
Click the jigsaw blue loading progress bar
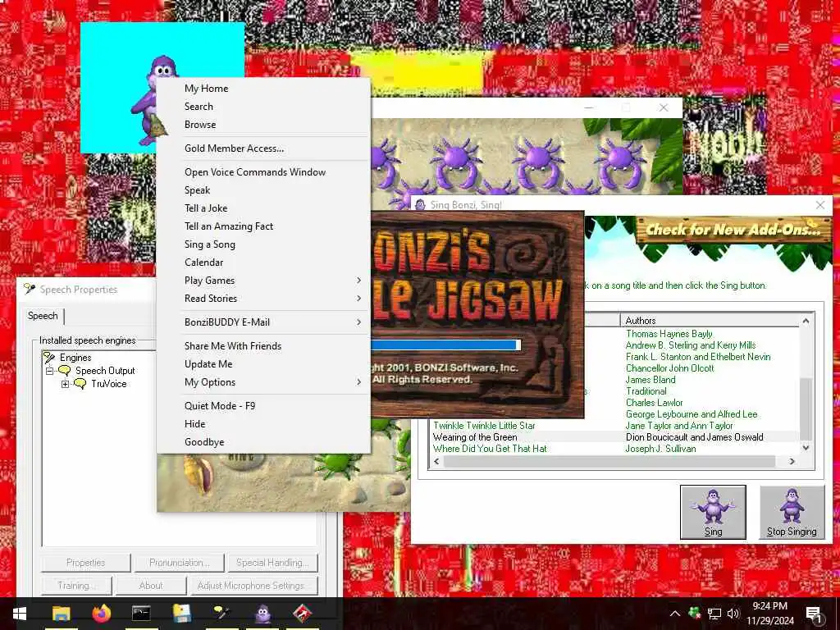pyautogui.click(x=445, y=345)
